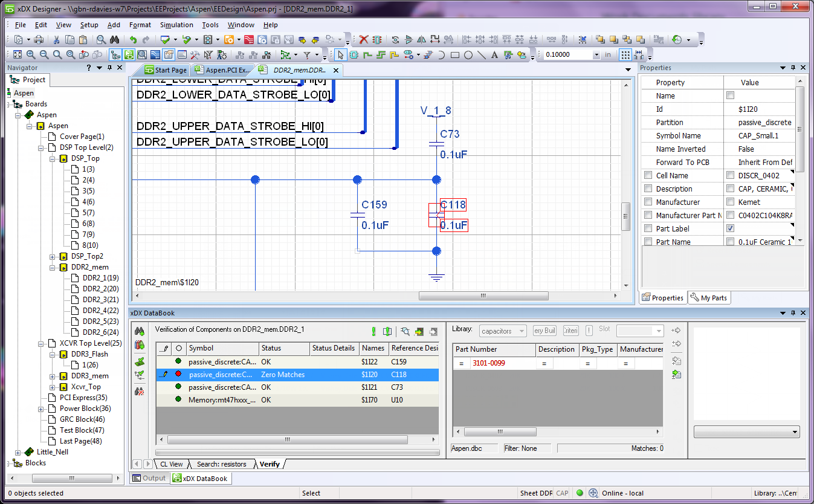Viewport: 814px width, 504px height.
Task: Click the Zoom In magnifier icon
Action: pos(30,55)
